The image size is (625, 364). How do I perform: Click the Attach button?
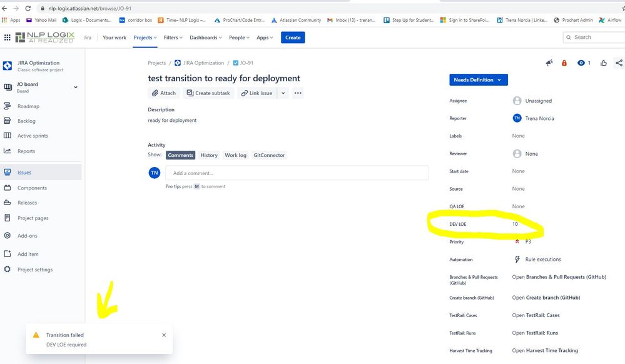[x=164, y=93]
